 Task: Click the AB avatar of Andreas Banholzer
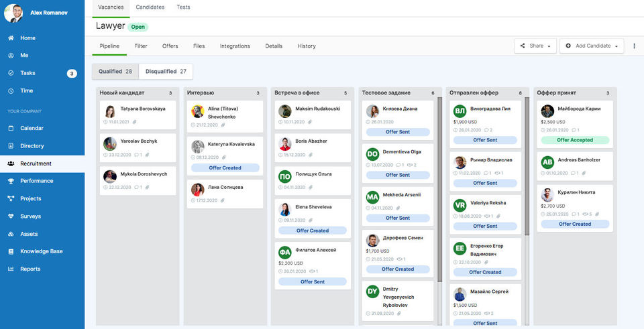coord(547,162)
